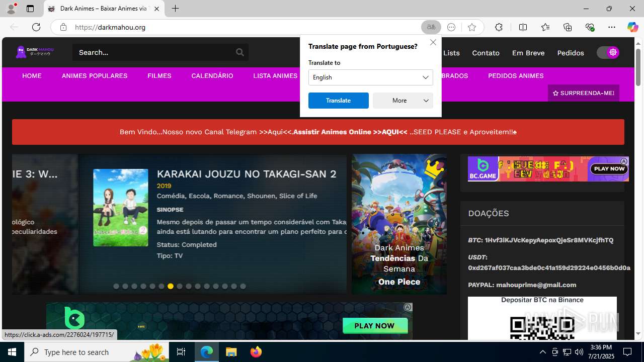Open a new browser tab
644x362 pixels.
click(x=175, y=9)
